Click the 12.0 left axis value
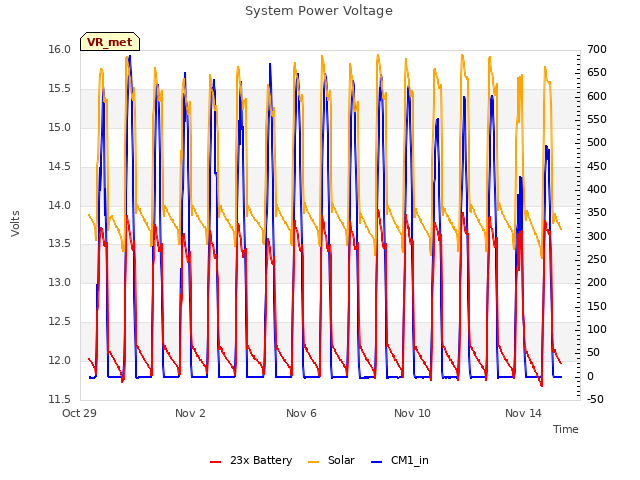This screenshot has width=640, height=480. tap(60, 360)
